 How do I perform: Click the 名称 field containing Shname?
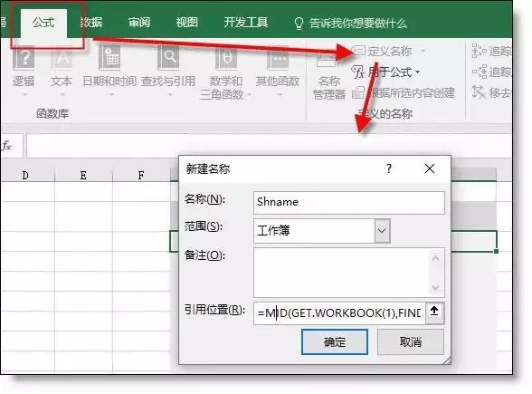[x=349, y=203]
